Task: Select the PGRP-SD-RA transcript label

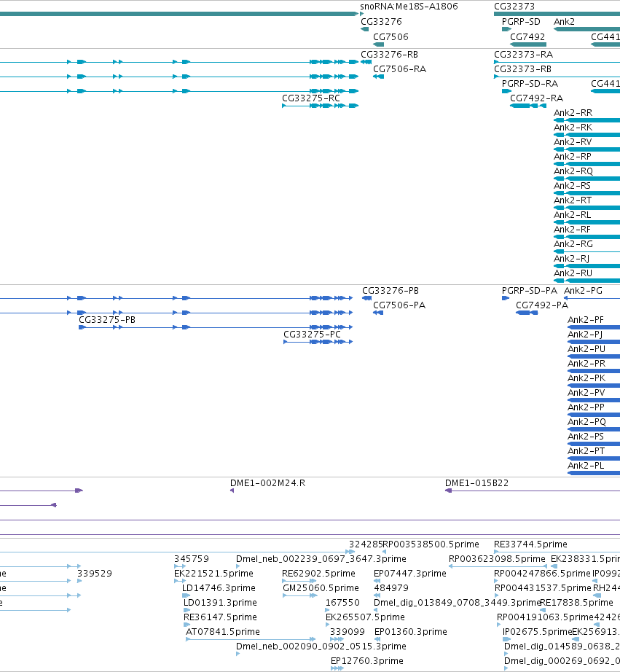Action: 530,84
